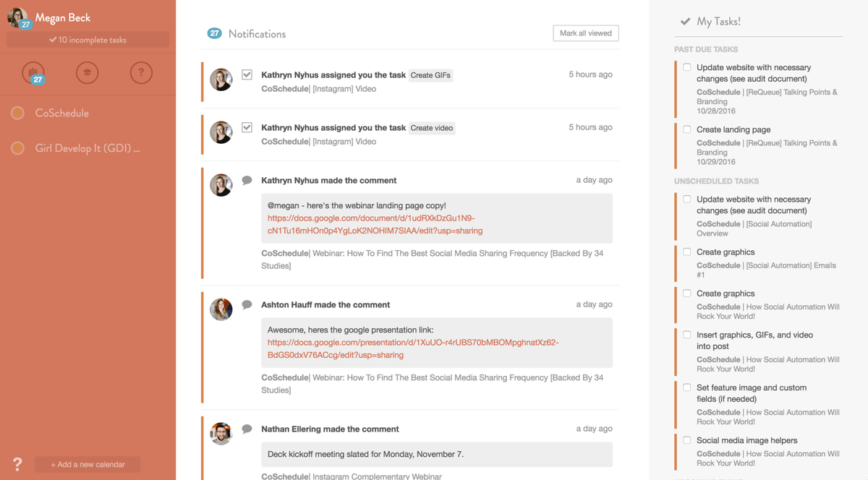Click comment bubble icon on Ashton Hauff comment
Screen dimensions: 868x480
tap(247, 304)
